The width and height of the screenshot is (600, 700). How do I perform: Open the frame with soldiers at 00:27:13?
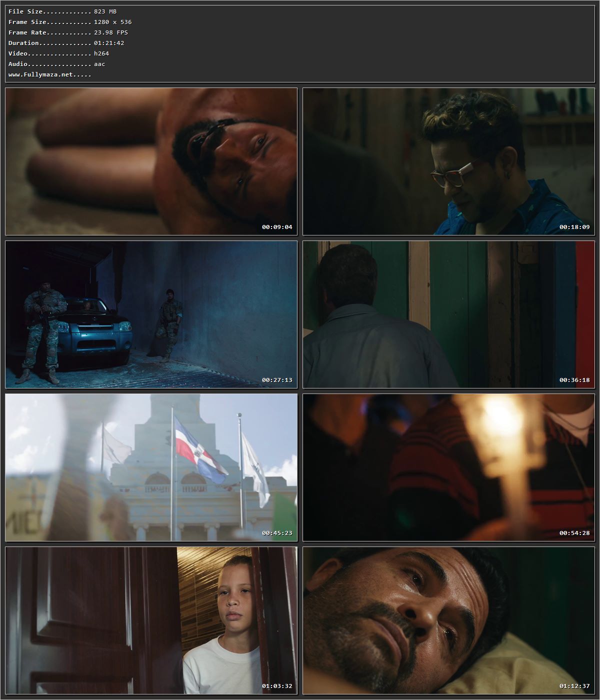click(x=151, y=314)
